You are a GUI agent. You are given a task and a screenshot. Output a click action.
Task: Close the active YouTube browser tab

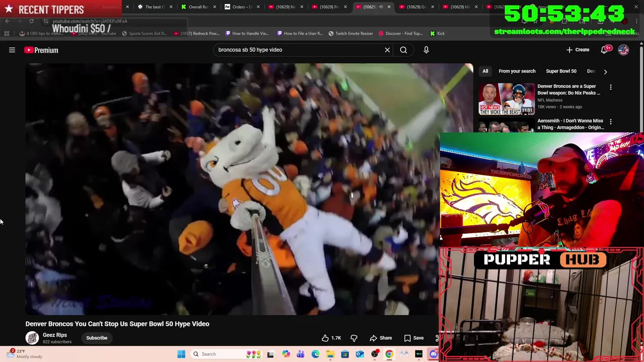click(389, 7)
